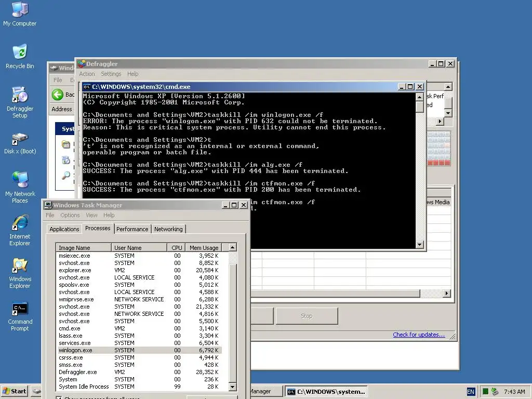Switch to Networking tab
The image size is (532, 399).
(168, 229)
